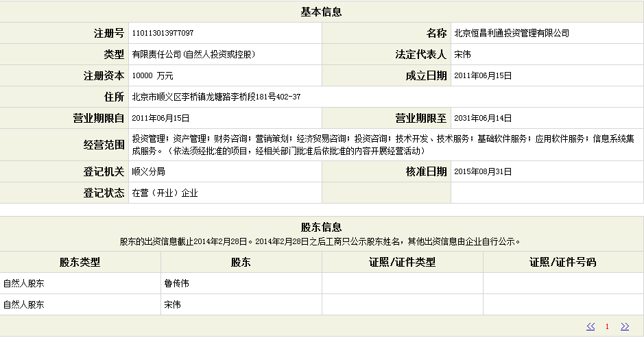This screenshot has height=338, width=644.
Task: Click company name 北京恒昌利通投资管理有限公司
Action: click(x=512, y=34)
